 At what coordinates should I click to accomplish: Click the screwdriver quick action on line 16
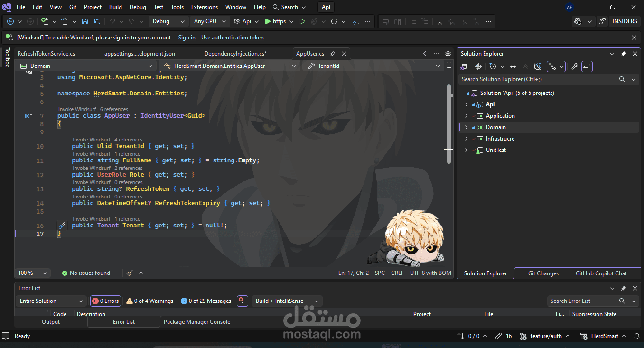pos(62,226)
